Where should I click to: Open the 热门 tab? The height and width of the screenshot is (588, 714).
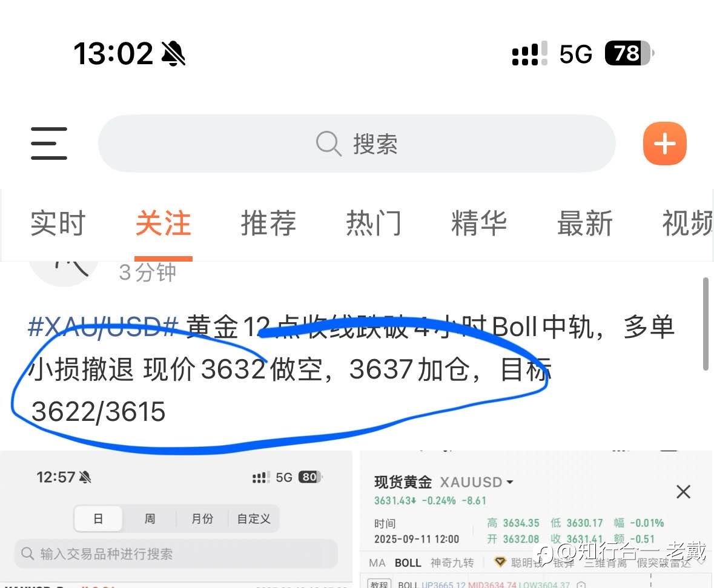[374, 223]
